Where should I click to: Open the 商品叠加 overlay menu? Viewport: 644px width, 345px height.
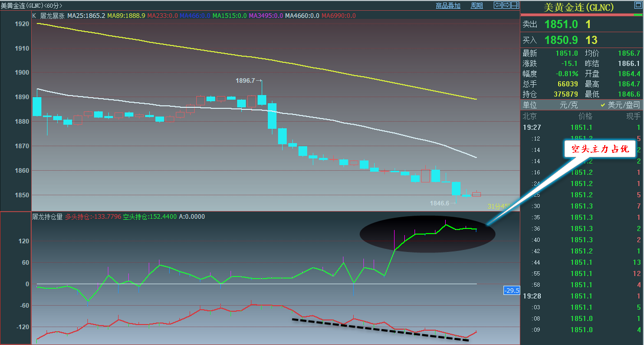[448, 6]
